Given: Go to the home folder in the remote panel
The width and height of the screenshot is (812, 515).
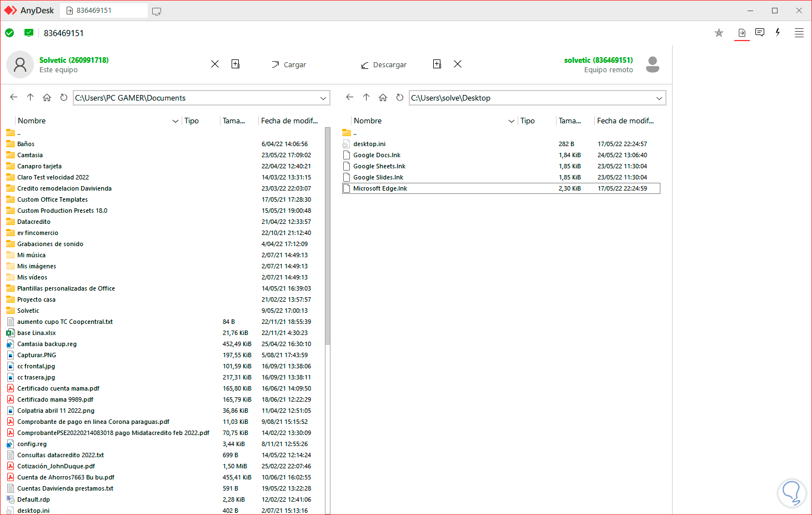Looking at the screenshot, I should point(383,98).
